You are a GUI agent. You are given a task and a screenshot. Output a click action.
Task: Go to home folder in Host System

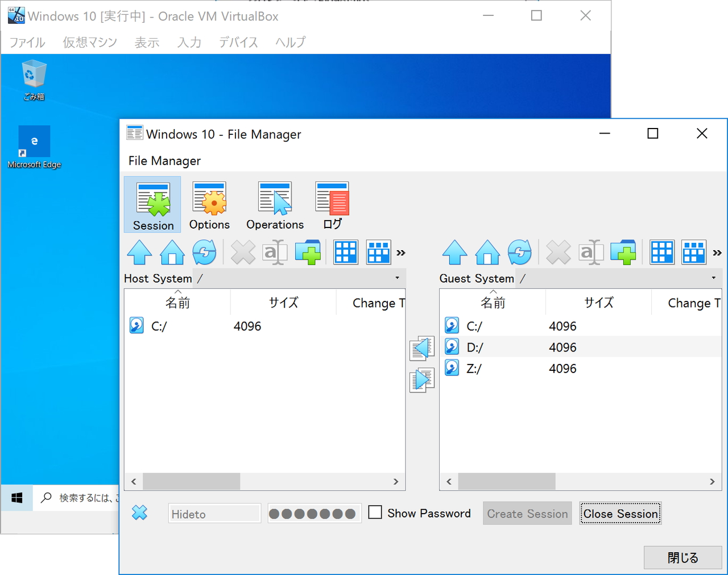coord(172,253)
